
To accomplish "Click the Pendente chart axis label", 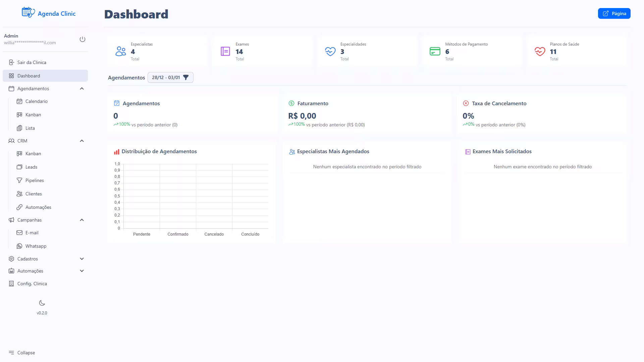I will tap(142, 234).
